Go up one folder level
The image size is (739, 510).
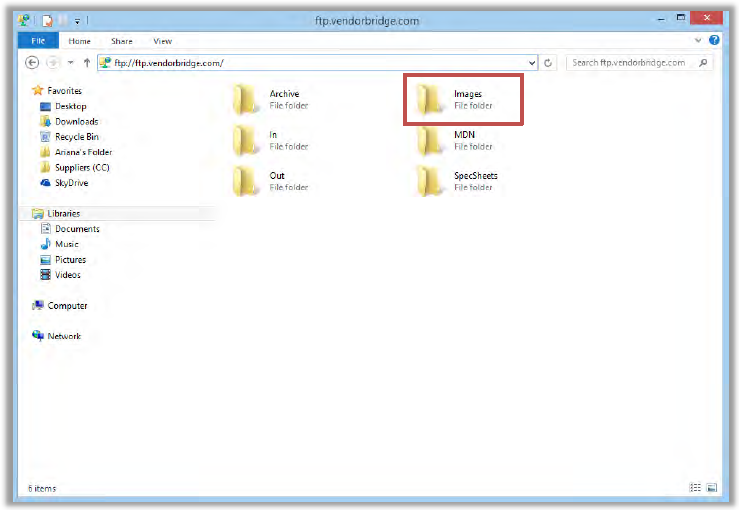click(x=87, y=63)
